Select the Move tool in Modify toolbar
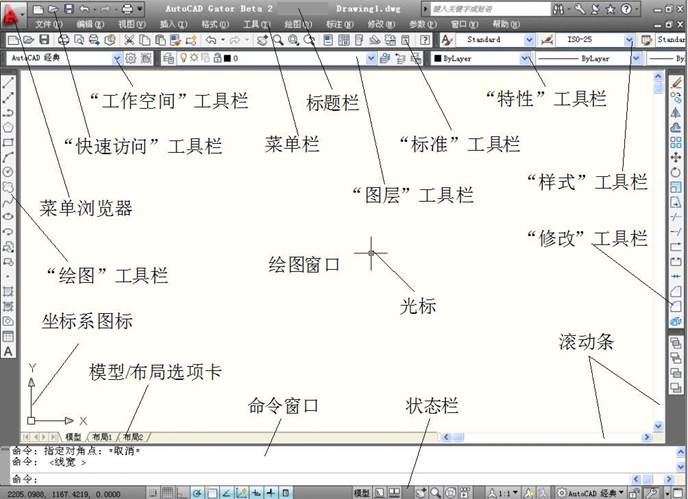The image size is (688, 499). coord(676,157)
